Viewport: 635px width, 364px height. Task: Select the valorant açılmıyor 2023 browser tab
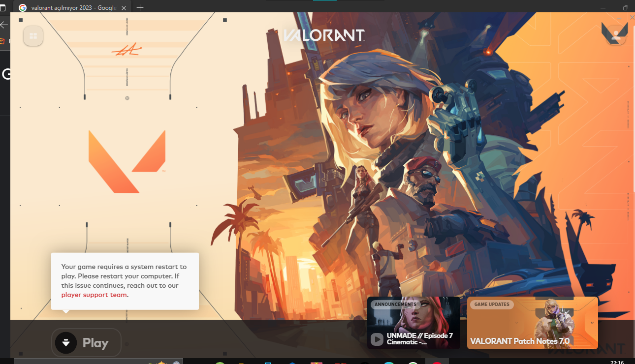[73, 7]
